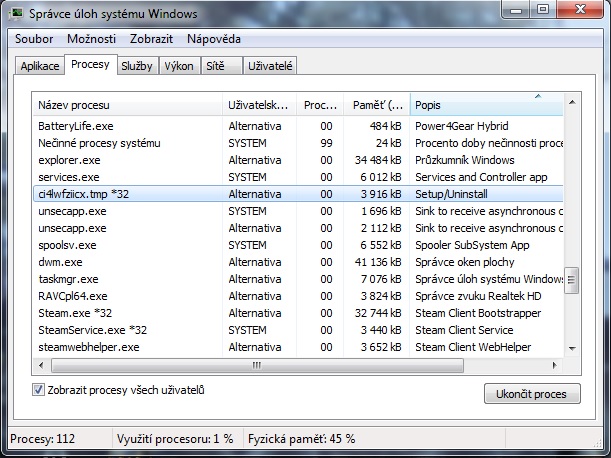The height and width of the screenshot is (458, 611).
Task: Click the Průzkumník Windows description
Action: pyautogui.click(x=464, y=160)
